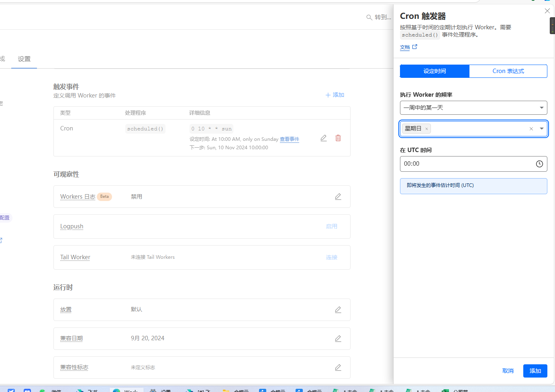This screenshot has height=392, width=555.
Task: Edit the 兼容性标志 row
Action: point(338,368)
